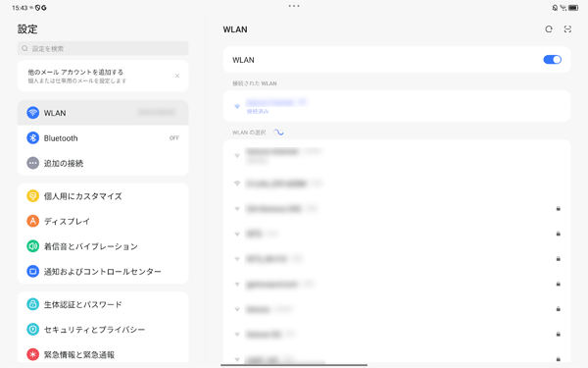Viewport: 588px width, 368px height.
Task: Click the 追加の接続 ellipsis icon
Action: pos(32,163)
